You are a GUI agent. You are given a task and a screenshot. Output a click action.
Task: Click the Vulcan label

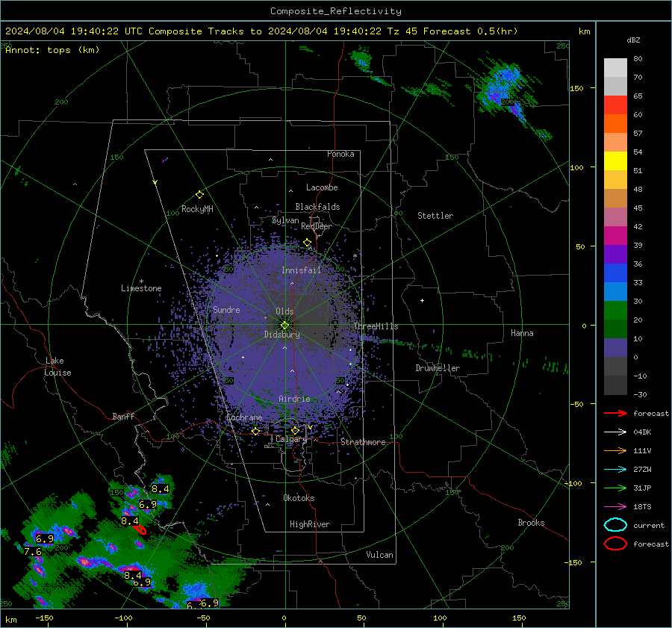379,555
